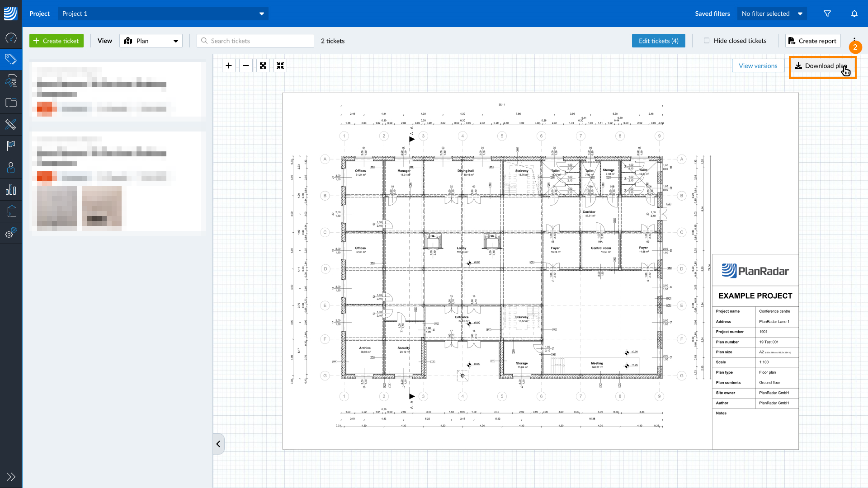
Task: Open the clipboard forms icon in sidebar
Action: (11, 211)
